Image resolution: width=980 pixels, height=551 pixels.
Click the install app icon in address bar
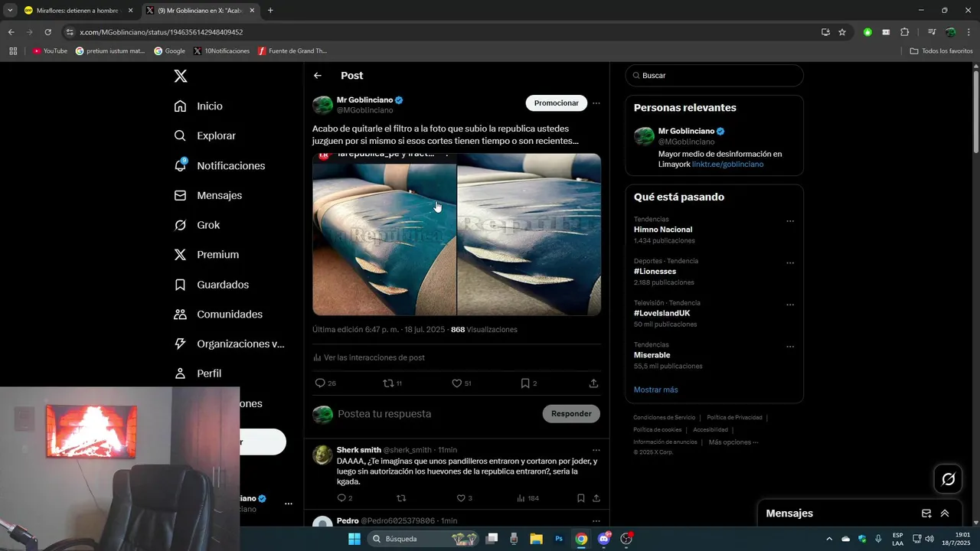point(825,32)
